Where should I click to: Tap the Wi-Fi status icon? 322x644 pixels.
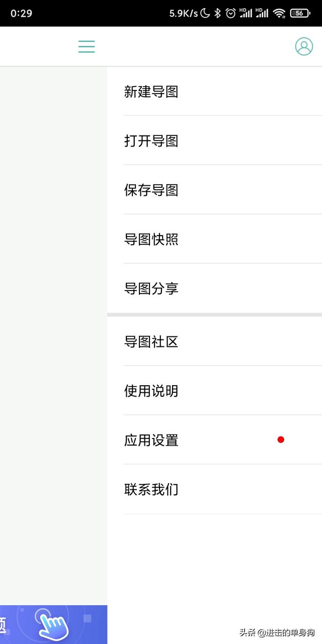click(x=279, y=13)
